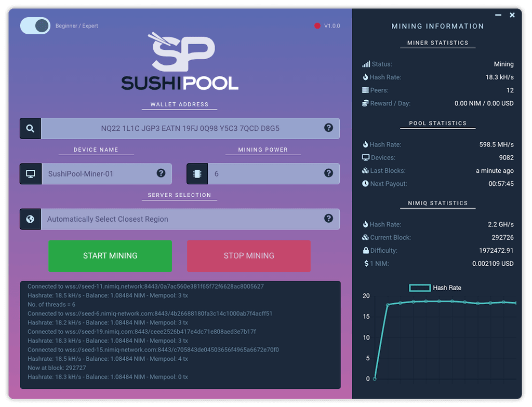Click the first data point on hash rate chart

point(375,379)
